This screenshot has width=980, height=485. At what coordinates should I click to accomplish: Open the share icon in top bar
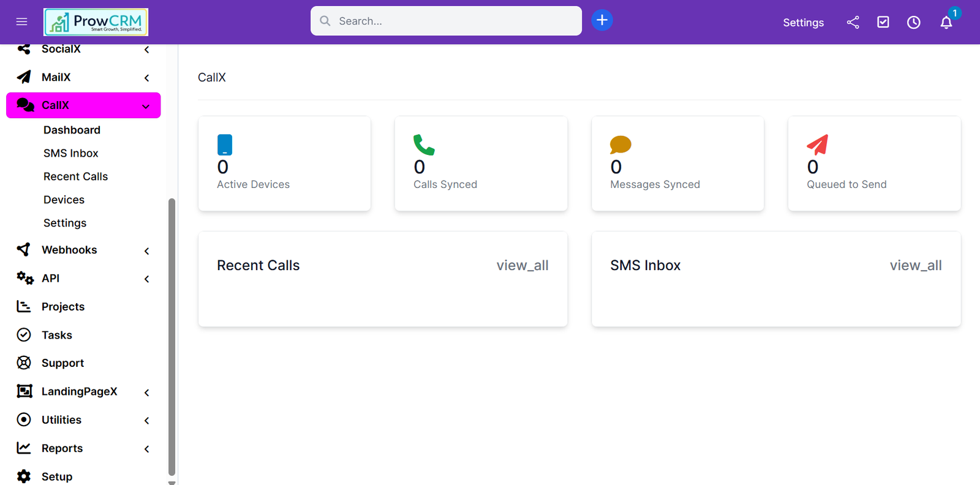(x=853, y=23)
